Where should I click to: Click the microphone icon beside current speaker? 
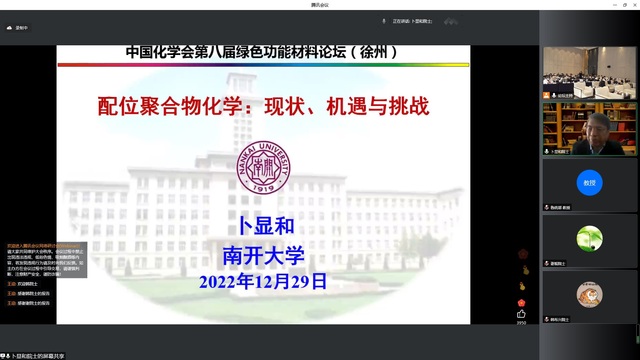(384, 21)
